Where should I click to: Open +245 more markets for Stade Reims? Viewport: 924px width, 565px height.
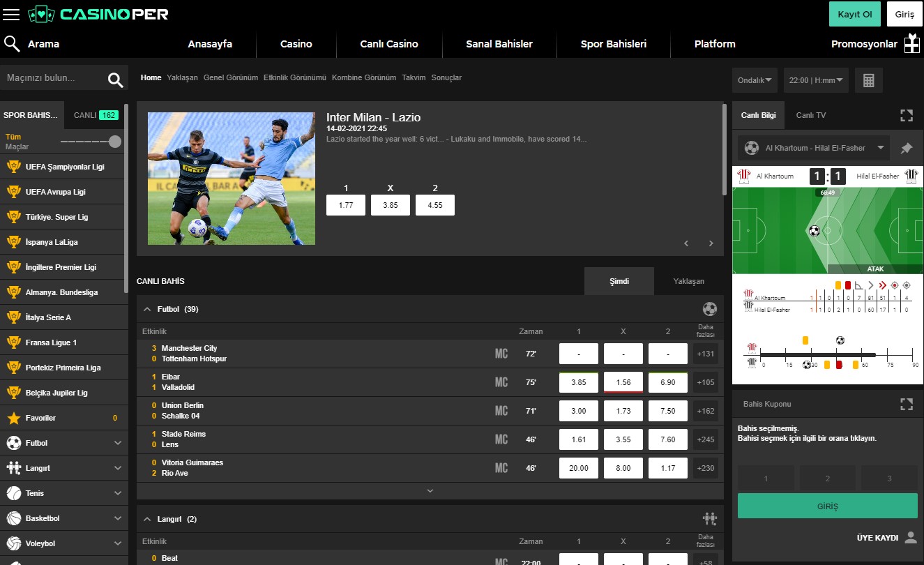click(706, 439)
